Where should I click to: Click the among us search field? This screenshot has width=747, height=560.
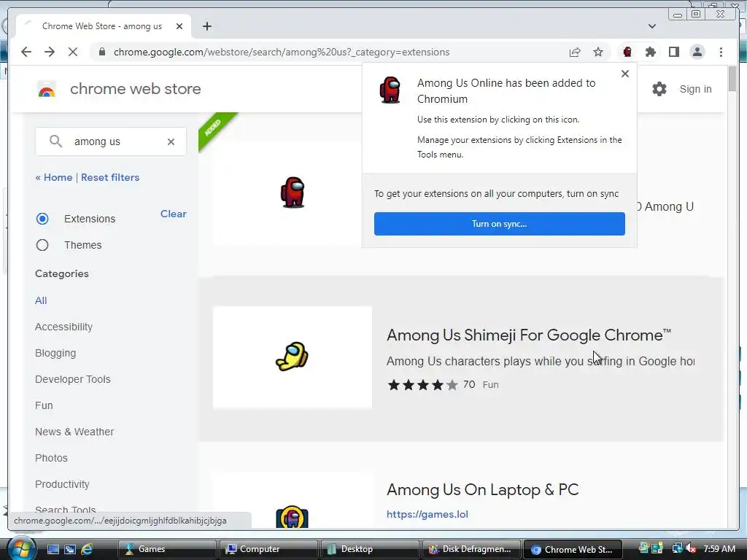[x=111, y=141]
